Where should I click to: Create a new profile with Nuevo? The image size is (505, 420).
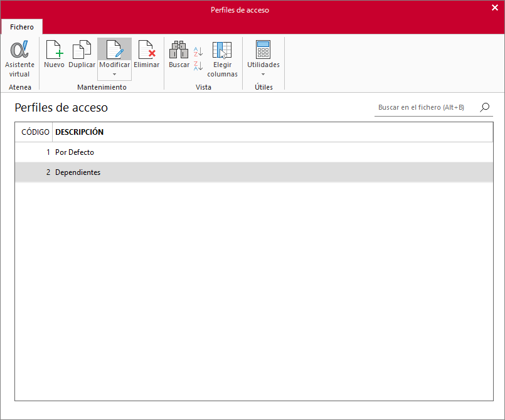54,54
